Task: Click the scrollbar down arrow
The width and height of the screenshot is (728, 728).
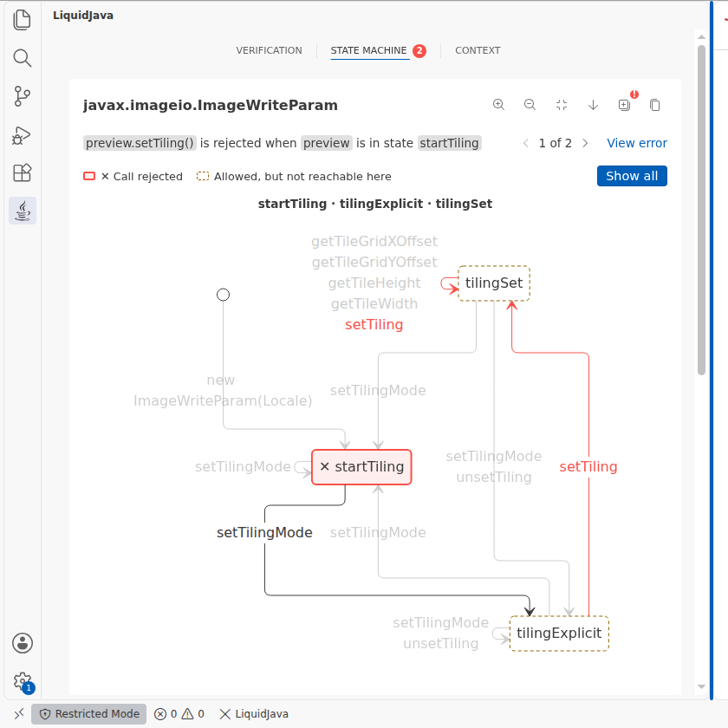Action: 701,686
